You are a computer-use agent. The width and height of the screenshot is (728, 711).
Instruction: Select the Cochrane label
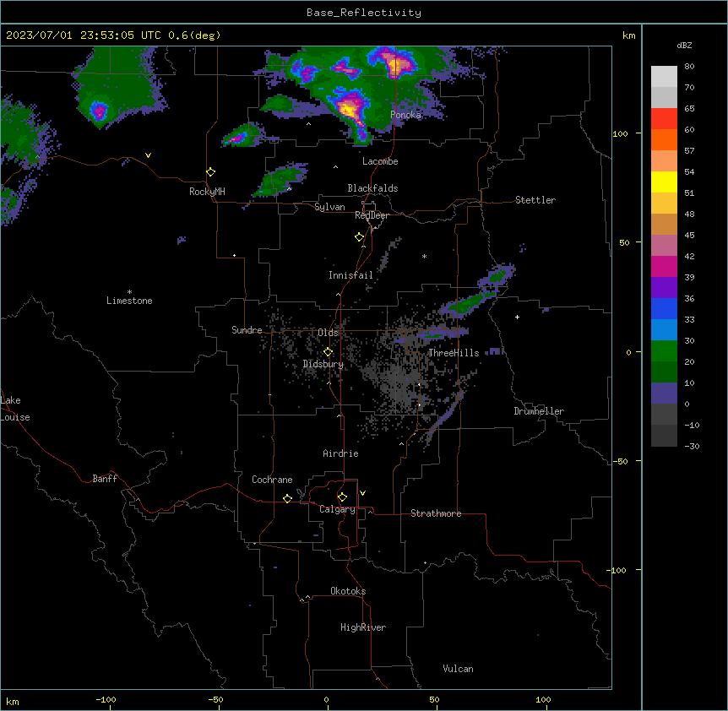[272, 480]
